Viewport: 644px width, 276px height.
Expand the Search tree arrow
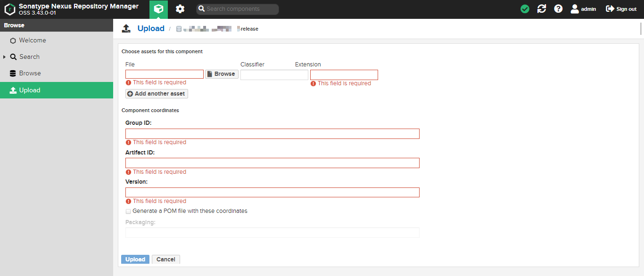(x=4, y=57)
